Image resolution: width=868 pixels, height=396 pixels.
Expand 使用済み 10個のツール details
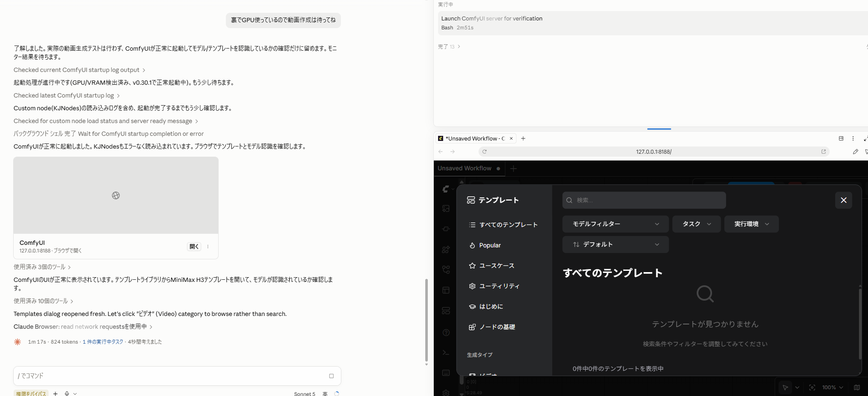(x=43, y=301)
